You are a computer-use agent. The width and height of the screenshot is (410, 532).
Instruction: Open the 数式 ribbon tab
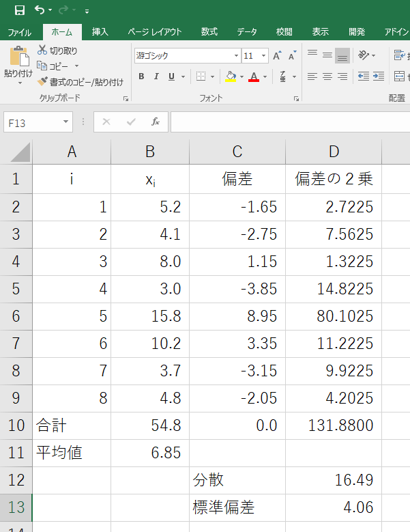point(209,32)
